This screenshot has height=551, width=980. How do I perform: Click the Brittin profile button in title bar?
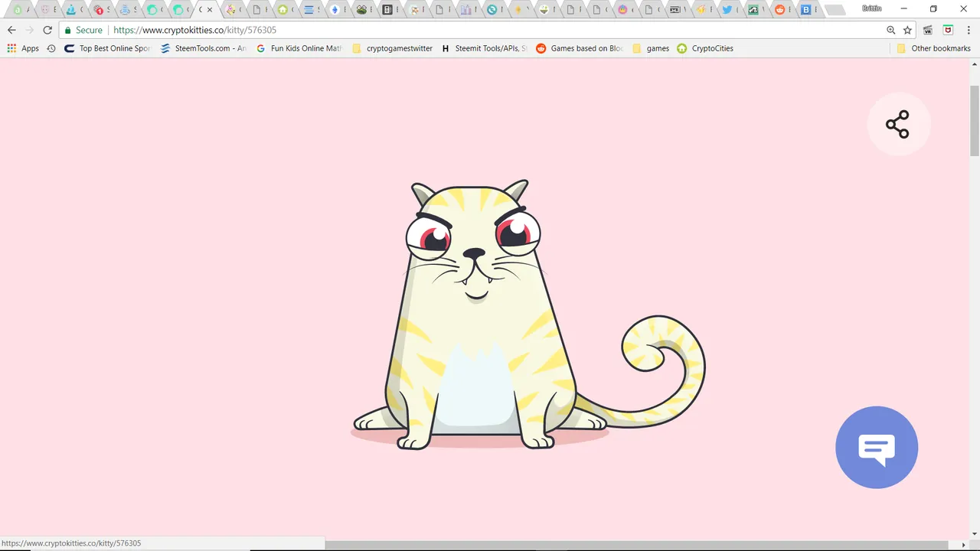871,8
